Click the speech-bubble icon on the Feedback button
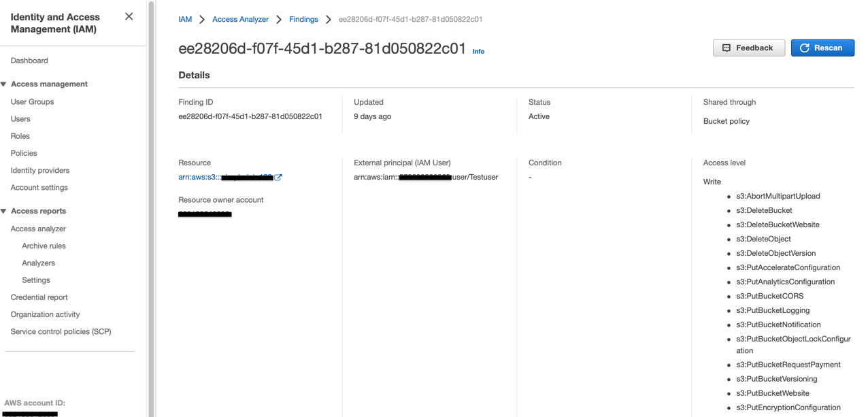Screen dimensions: 868x417 (x=725, y=48)
